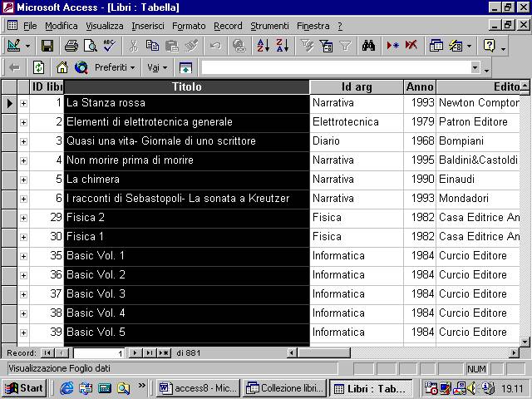Screen dimensions: 532x399
Task: Go to last record navigation button
Action: 150,352
